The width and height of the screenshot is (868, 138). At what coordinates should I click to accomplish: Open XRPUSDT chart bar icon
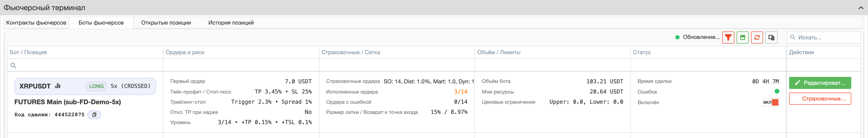58,86
